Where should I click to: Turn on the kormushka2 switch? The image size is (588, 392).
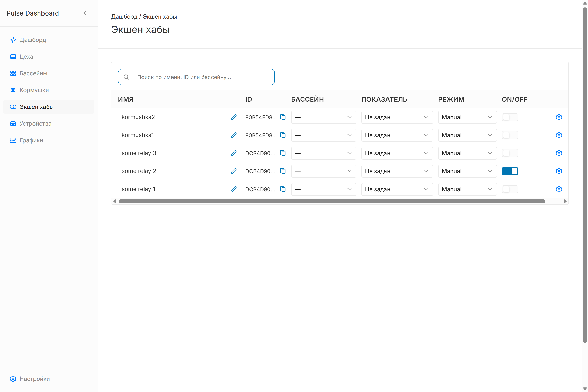pos(510,117)
